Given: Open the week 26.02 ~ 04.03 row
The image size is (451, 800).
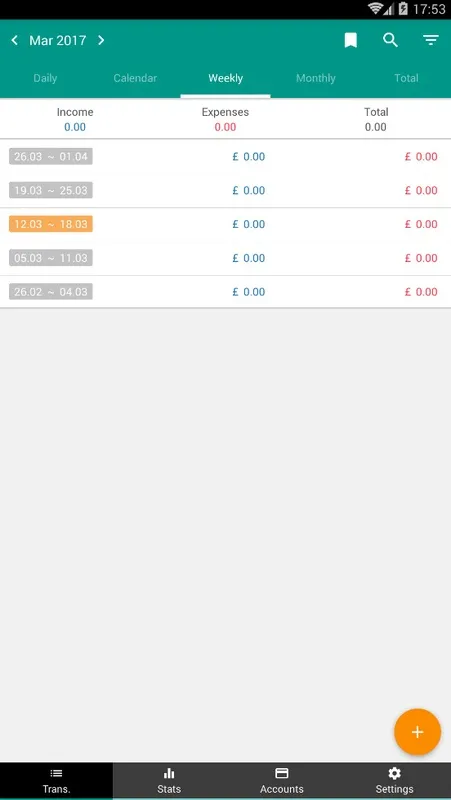Looking at the screenshot, I should click(226, 292).
